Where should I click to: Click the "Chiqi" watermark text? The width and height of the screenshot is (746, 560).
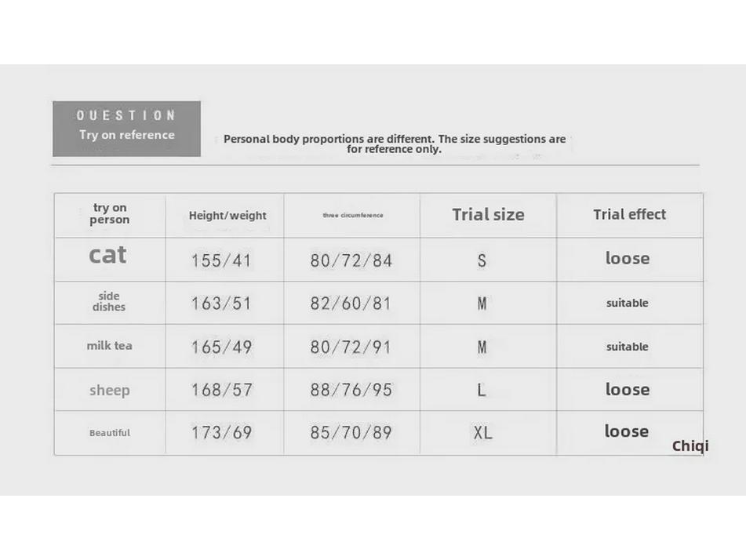(690, 446)
